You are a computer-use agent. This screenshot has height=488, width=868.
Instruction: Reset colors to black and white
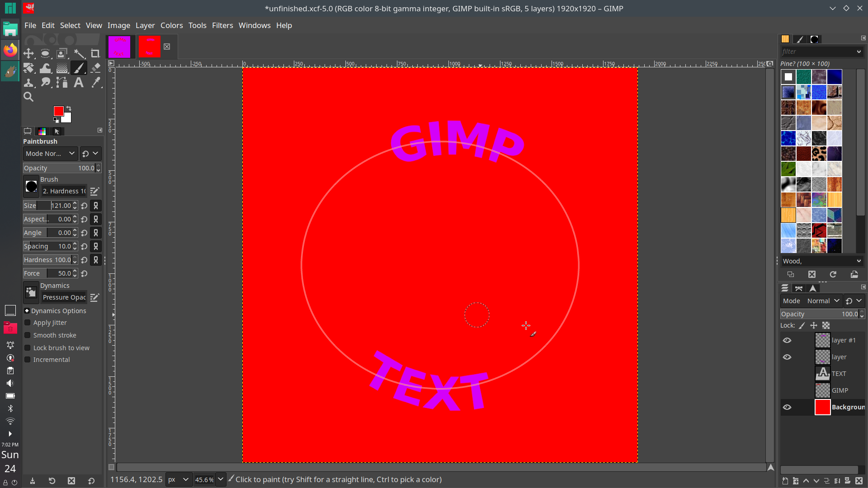[x=56, y=120]
